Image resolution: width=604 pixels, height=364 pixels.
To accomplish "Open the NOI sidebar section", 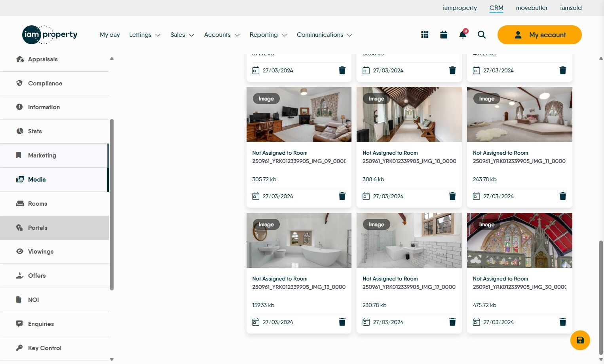I will click(x=55, y=300).
